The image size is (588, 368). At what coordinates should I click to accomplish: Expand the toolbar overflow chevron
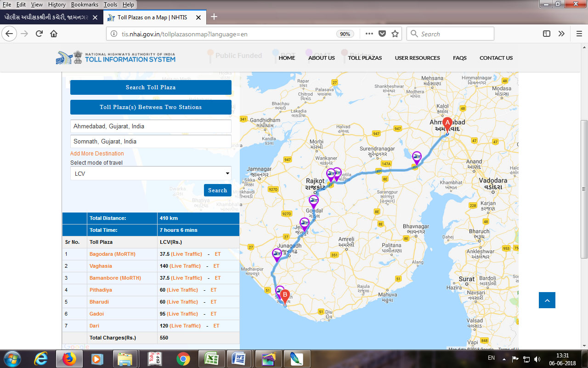pyautogui.click(x=561, y=34)
